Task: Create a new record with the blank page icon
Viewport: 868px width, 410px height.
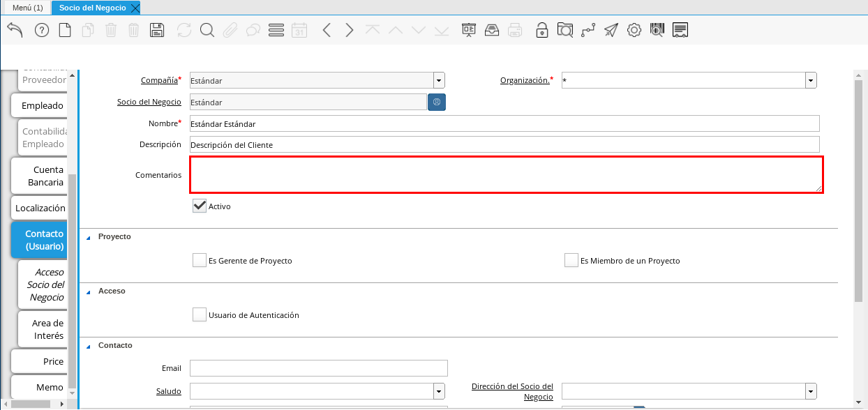Action: point(65,30)
